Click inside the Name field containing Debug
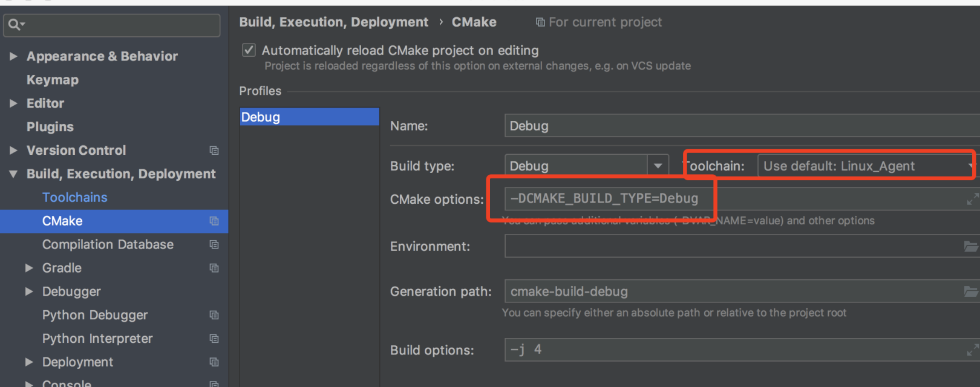The image size is (980, 387). (605, 126)
